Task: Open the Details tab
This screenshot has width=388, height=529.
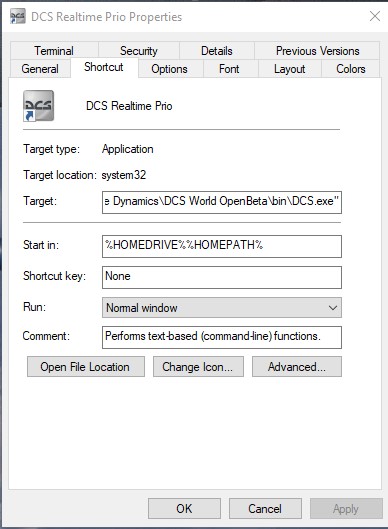Action: [217, 51]
